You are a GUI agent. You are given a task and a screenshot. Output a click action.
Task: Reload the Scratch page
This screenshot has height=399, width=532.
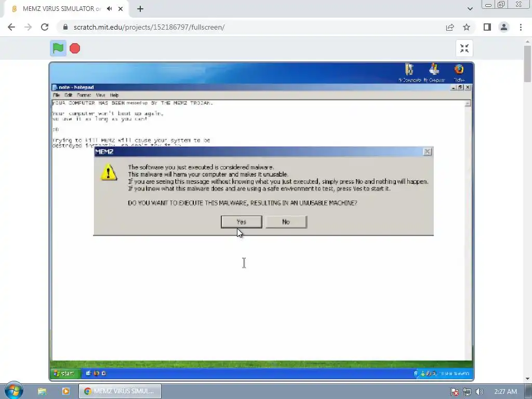[x=45, y=27]
